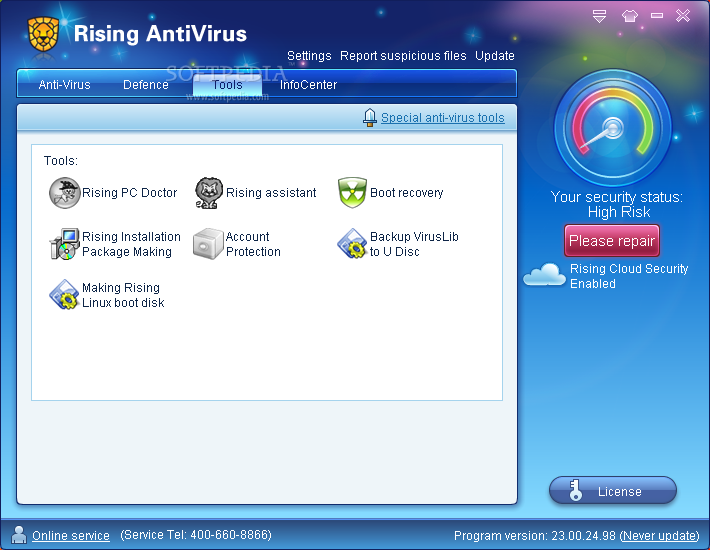710x550 pixels.
Task: Click the security status gauge dial
Action: 613,128
